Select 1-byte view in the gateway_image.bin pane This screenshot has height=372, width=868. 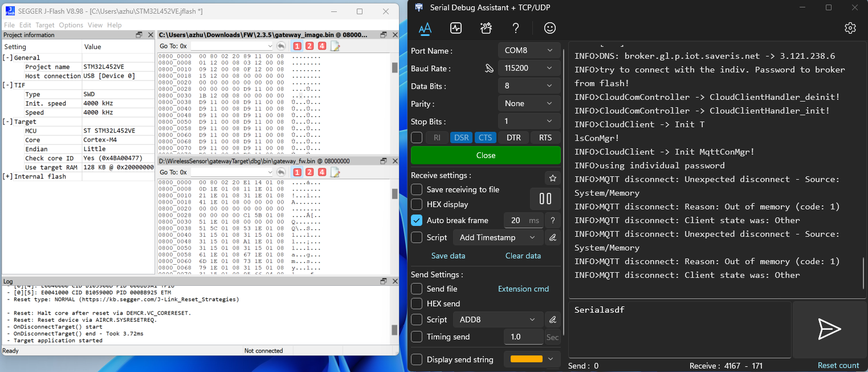tap(297, 46)
